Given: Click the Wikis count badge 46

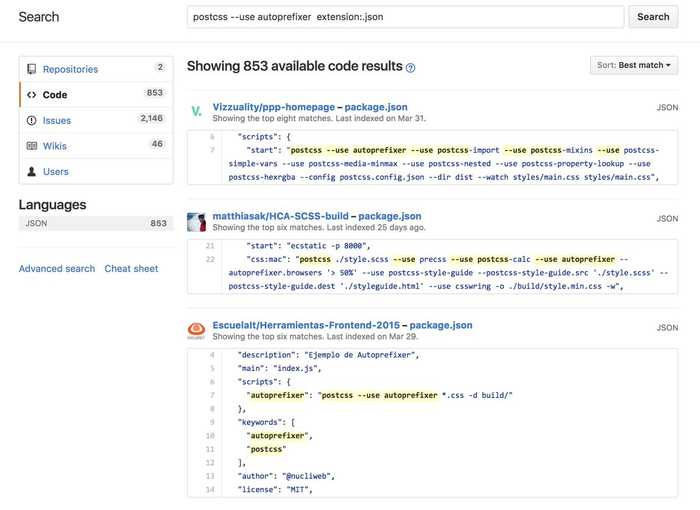Looking at the screenshot, I should [157, 144].
